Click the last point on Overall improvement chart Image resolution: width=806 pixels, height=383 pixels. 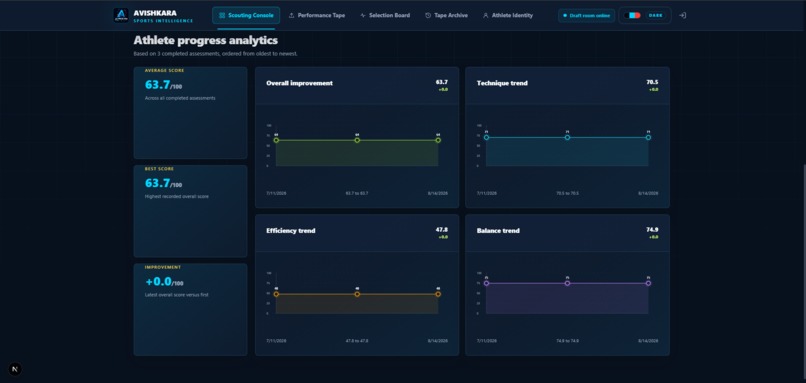(438, 140)
